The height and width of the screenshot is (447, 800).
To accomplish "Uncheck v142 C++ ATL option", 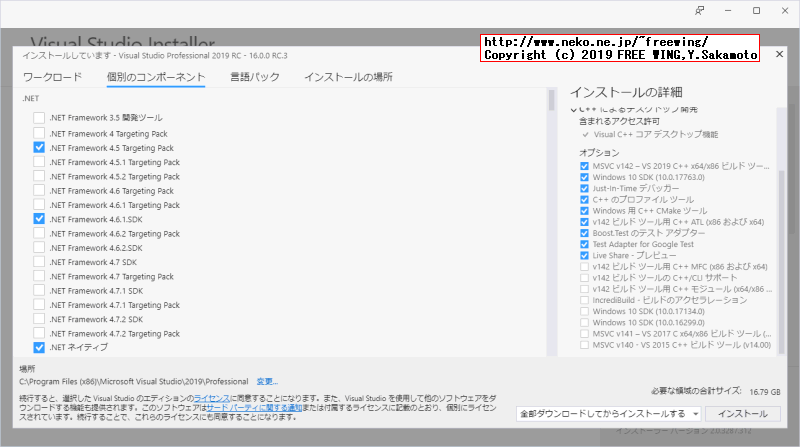I will pyautogui.click(x=584, y=222).
